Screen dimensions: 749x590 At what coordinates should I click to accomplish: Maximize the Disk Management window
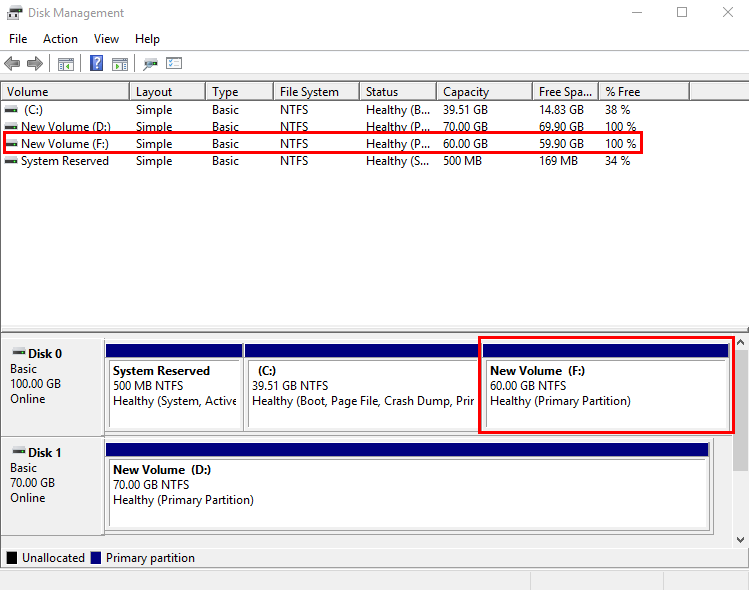tap(682, 12)
